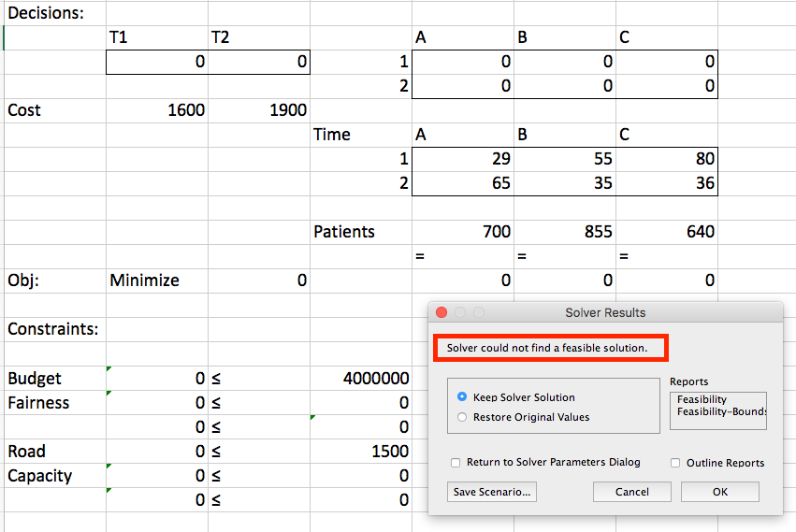Click time value 80 cell
This screenshot has width=796, height=532.
point(667,159)
